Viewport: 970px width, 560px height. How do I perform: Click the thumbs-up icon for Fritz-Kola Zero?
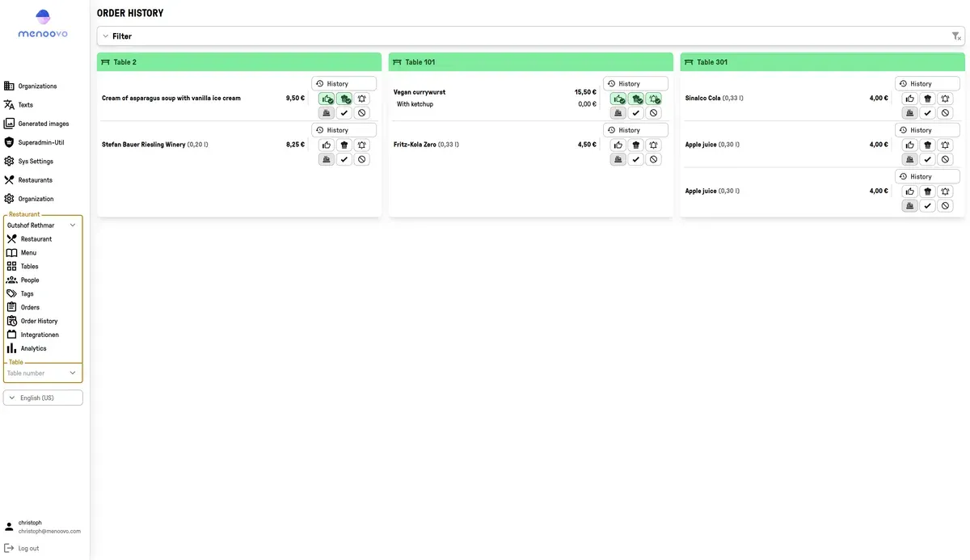pos(618,145)
